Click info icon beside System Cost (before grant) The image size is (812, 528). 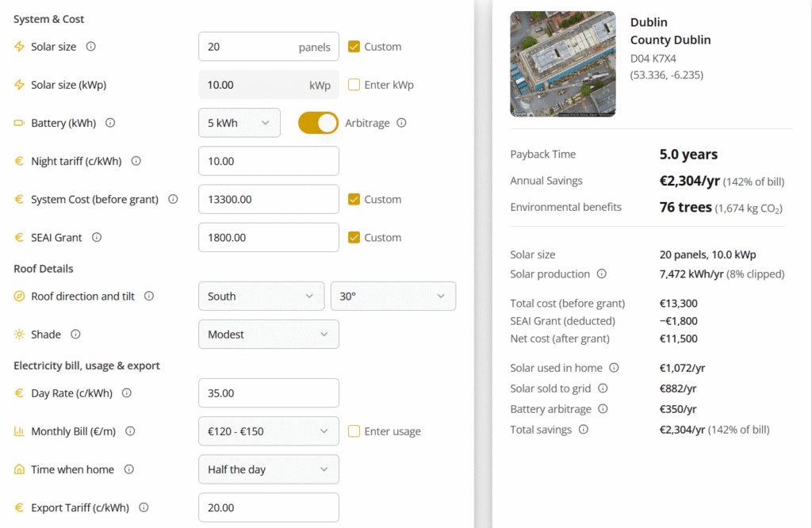173,199
